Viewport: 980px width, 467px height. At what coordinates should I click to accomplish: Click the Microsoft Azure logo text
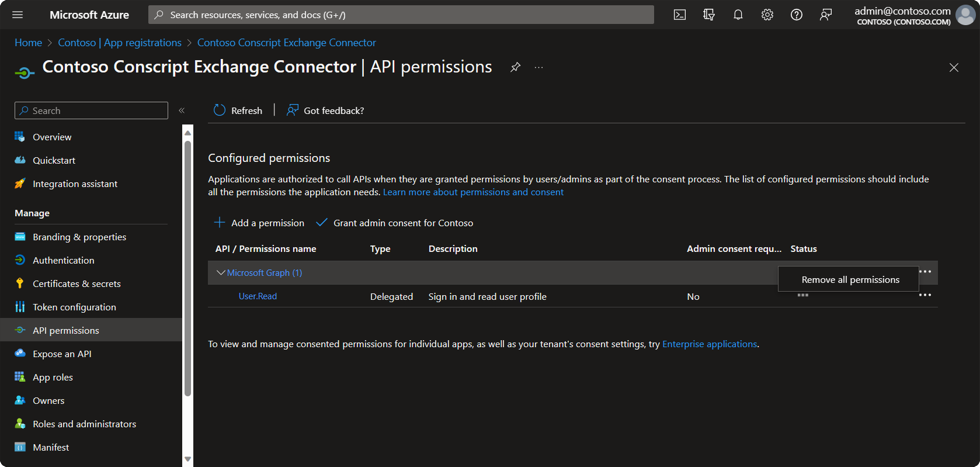89,15
